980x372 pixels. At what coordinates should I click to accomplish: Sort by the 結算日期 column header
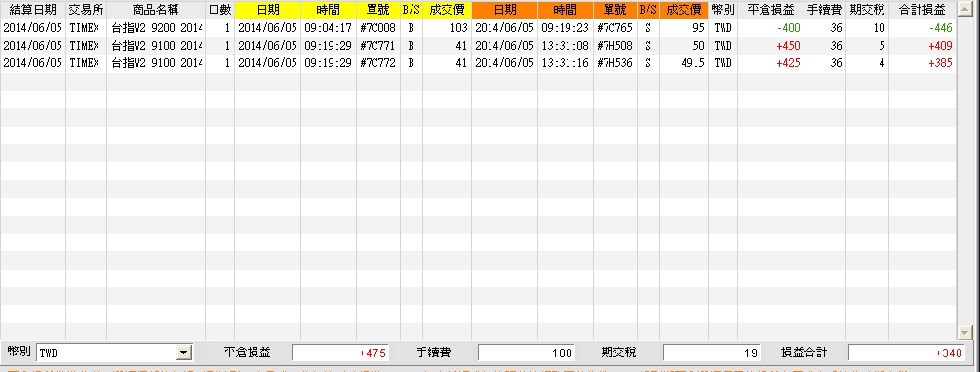pyautogui.click(x=33, y=10)
